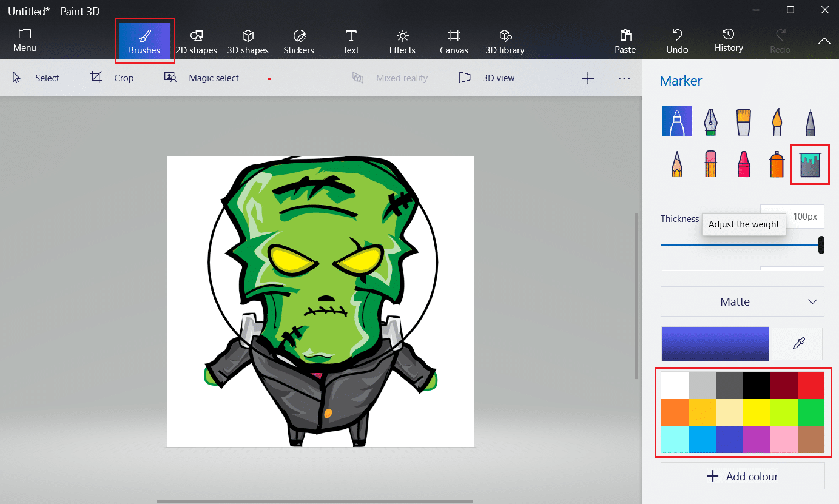Open the 3D library
Viewport: 839px width, 504px height.
click(x=505, y=41)
